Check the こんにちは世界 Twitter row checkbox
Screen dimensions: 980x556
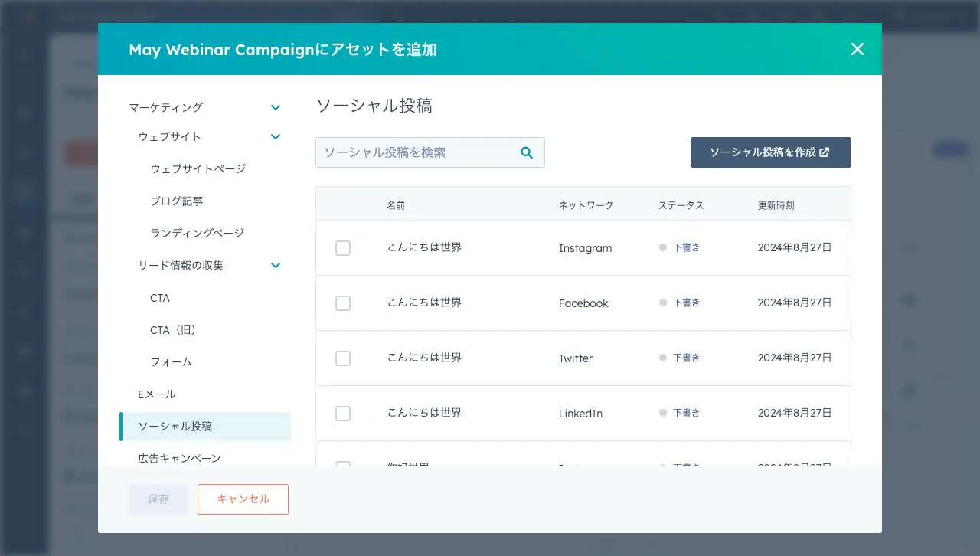tap(343, 358)
